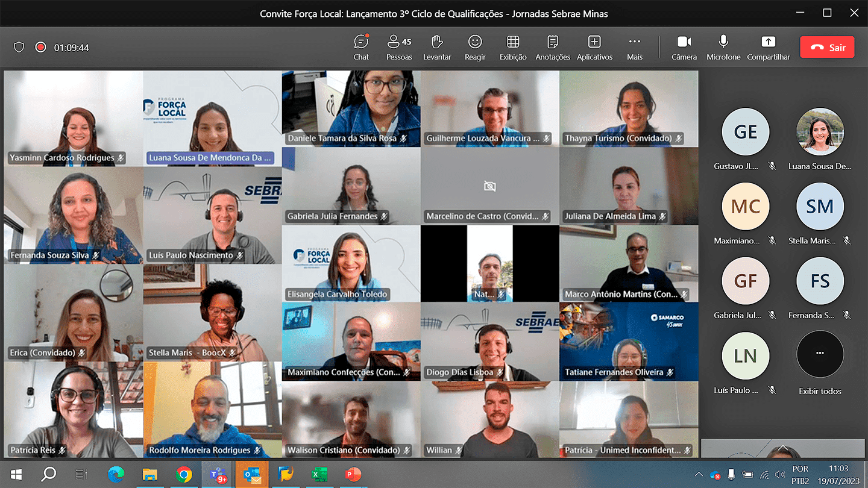Image resolution: width=868 pixels, height=488 pixels.
Task: Select the GE Gustavo participant avatar
Action: [x=746, y=132]
